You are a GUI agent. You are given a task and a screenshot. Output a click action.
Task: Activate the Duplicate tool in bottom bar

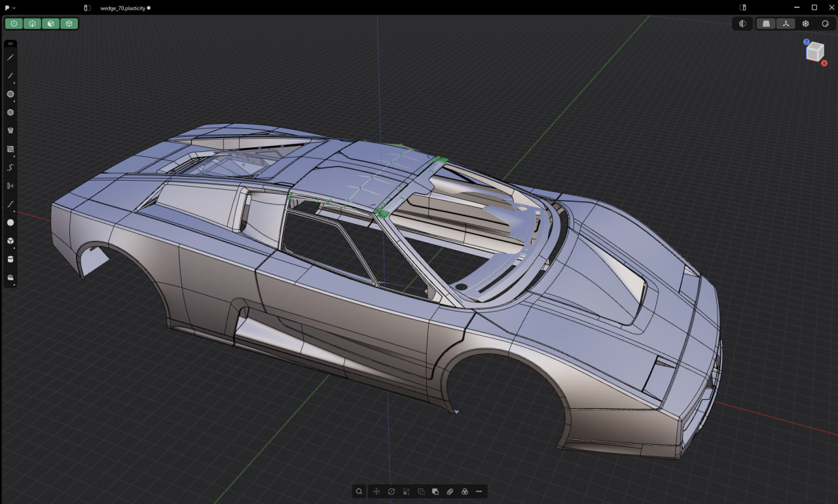[421, 492]
